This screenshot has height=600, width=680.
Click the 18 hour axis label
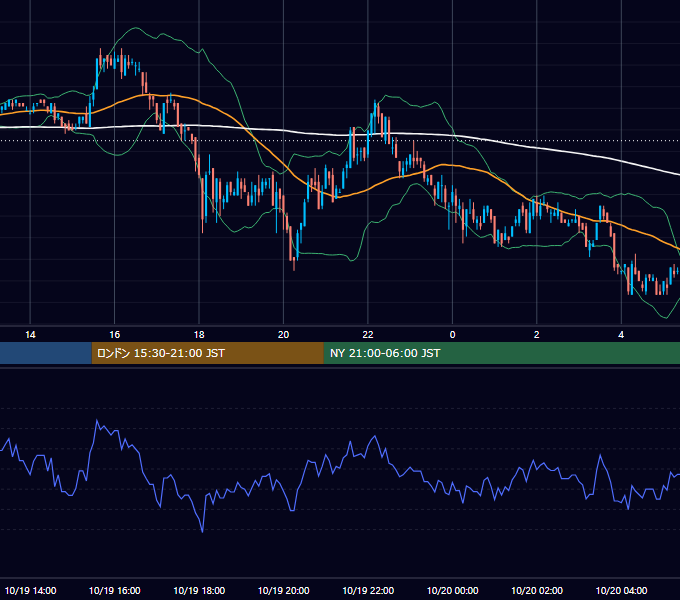[x=199, y=335]
